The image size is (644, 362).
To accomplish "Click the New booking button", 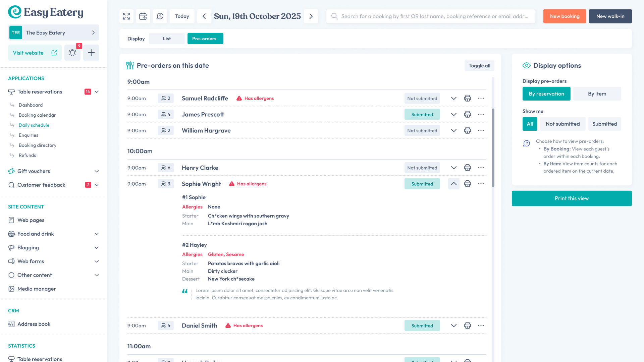I will (565, 16).
